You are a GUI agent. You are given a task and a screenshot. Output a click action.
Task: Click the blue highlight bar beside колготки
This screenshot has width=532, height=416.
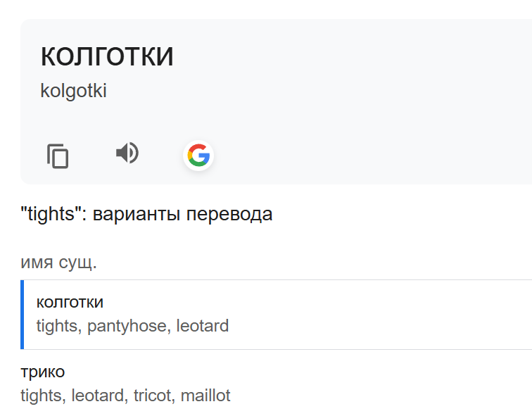pyautogui.click(x=23, y=314)
